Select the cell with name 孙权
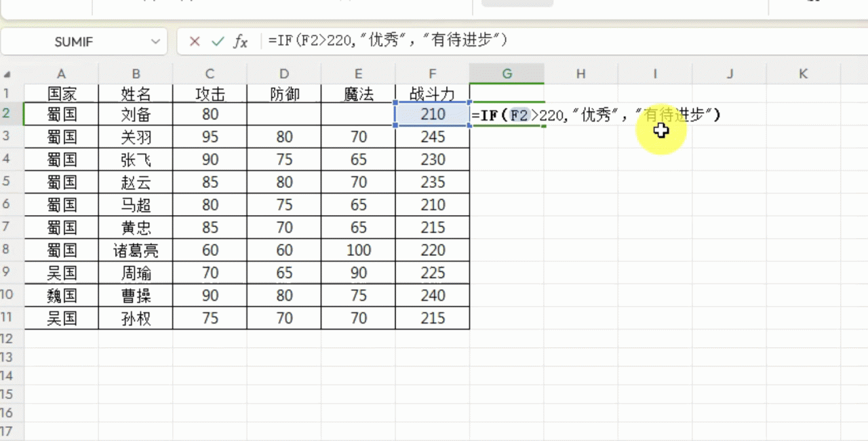The height and width of the screenshot is (441, 868). 136,318
